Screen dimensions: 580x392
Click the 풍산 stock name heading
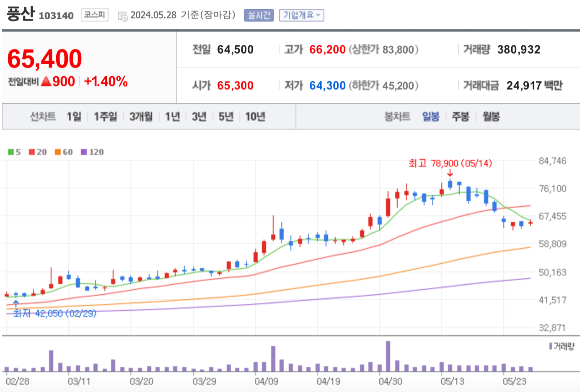[x=20, y=14]
